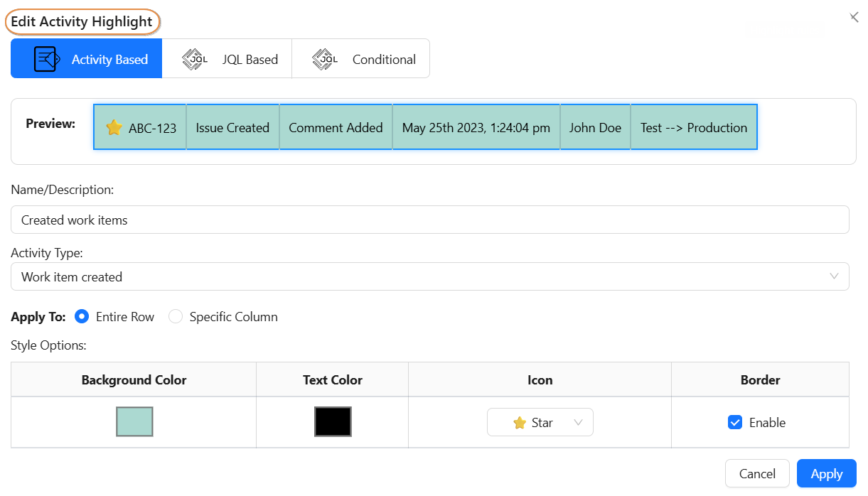Click the star icon in the Icon selector

pos(519,423)
